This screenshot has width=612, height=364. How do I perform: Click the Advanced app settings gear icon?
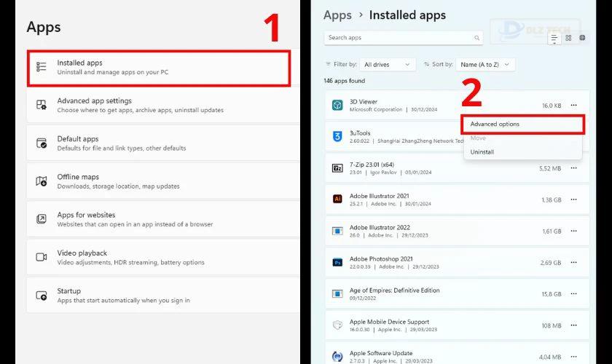click(x=42, y=105)
